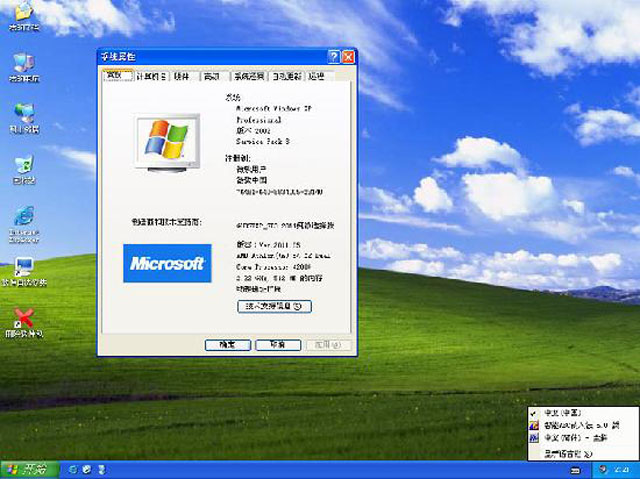Screen dimensions: 640x479
Task: Switch to the Advanced tab
Action: tap(214, 76)
